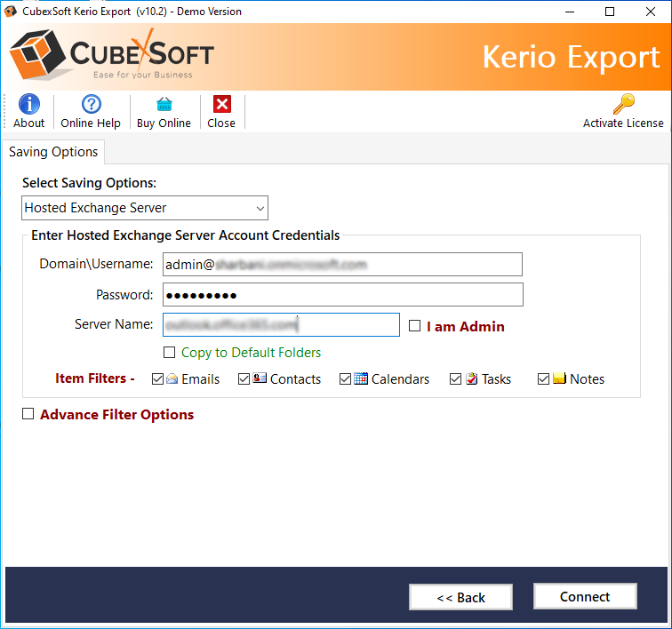
Task: Click the Domain\Username input field
Action: click(x=342, y=265)
